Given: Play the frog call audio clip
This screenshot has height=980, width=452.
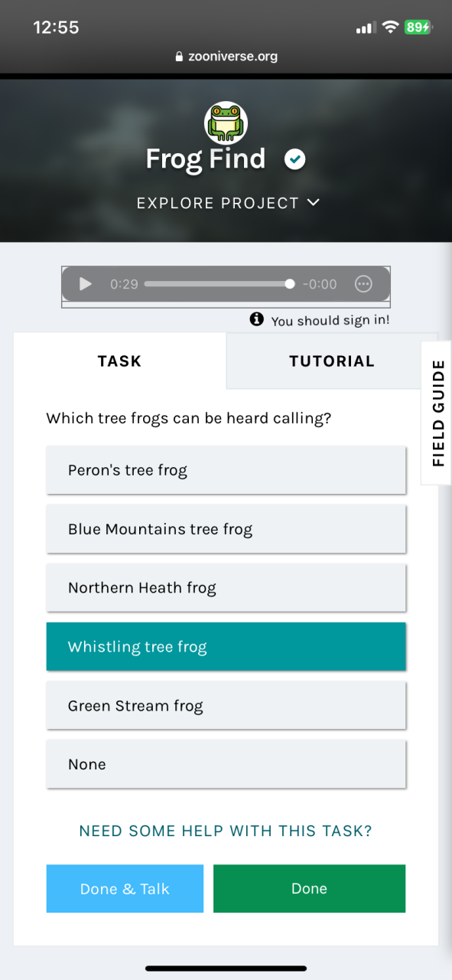Looking at the screenshot, I should [x=86, y=284].
